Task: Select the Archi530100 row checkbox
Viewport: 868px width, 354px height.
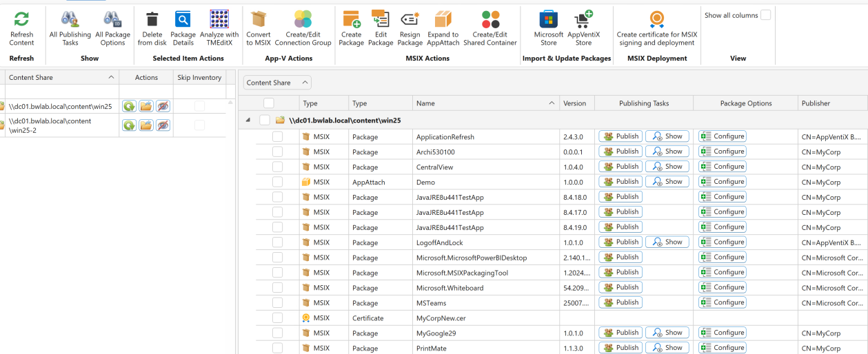Action: pos(277,152)
